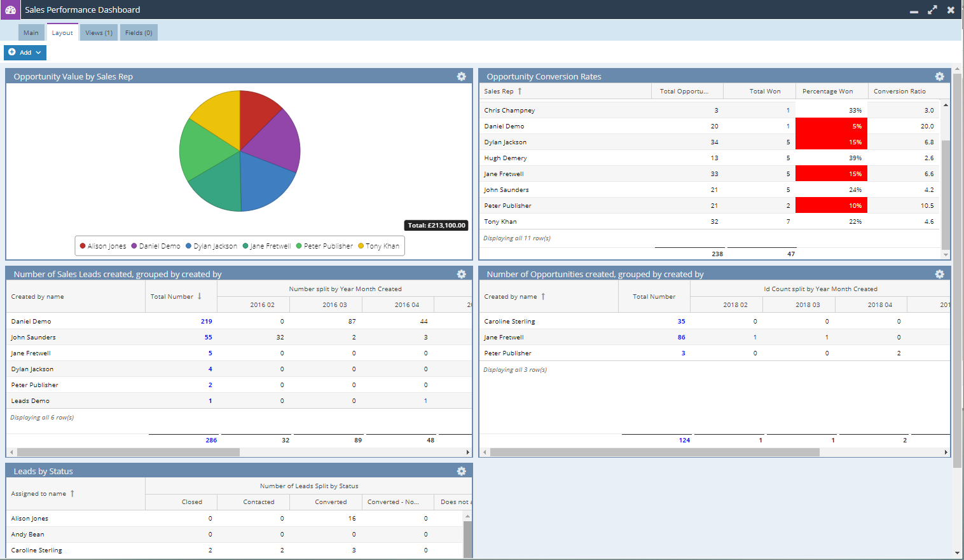Viewport: 964px width, 560px height.
Task: Hide Daniel Demo series in chart legend
Action: pos(156,246)
